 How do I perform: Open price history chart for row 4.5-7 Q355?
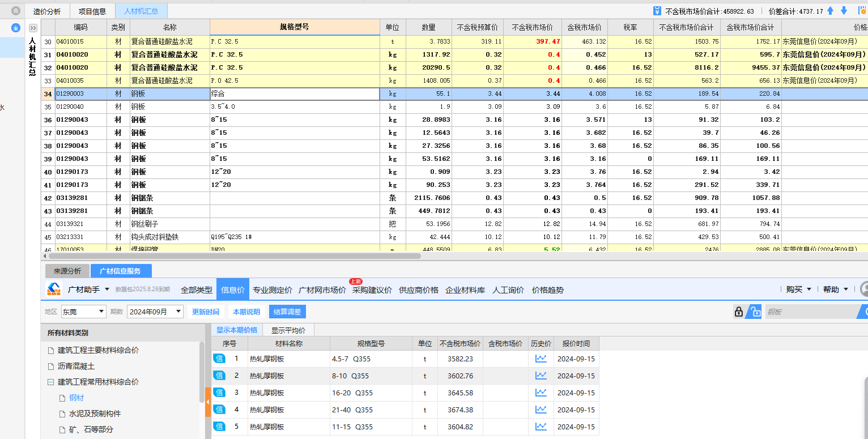(541, 359)
